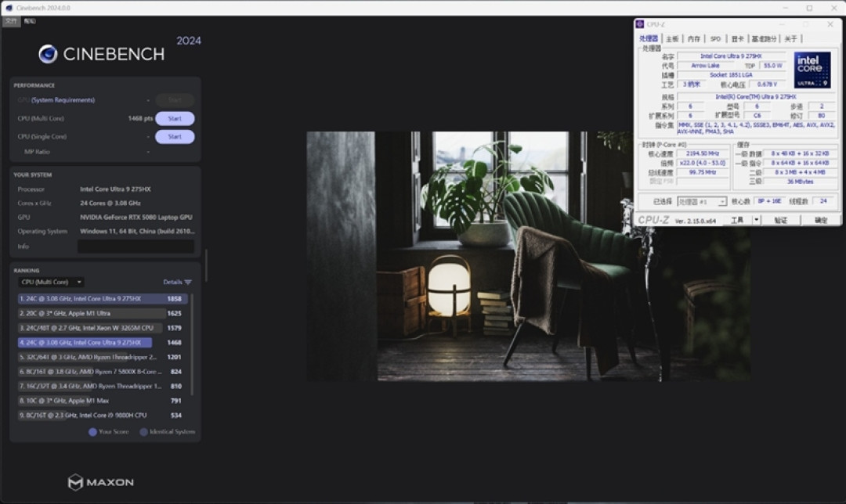The width and height of the screenshot is (846, 504).
Task: Click the Intel Core Ultra 9 badge
Action: [812, 70]
